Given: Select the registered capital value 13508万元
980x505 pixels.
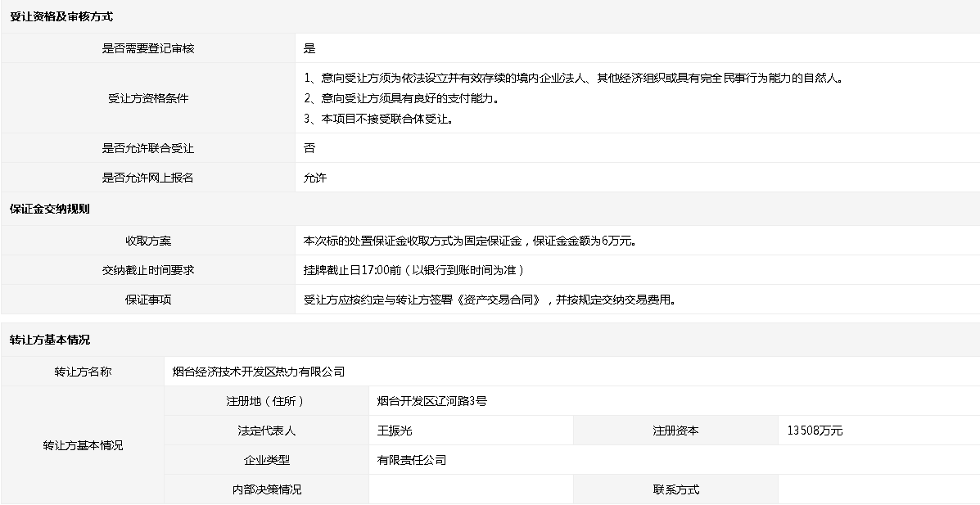Looking at the screenshot, I should pyautogui.click(x=815, y=431).
